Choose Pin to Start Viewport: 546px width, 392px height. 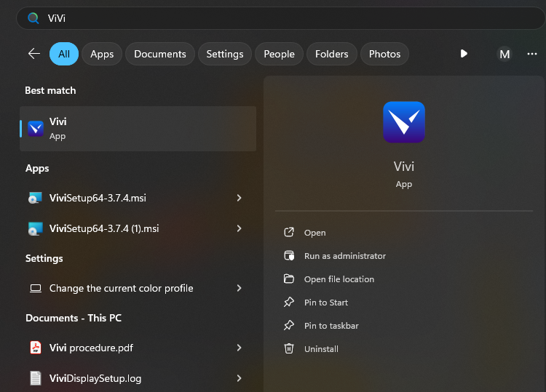pyautogui.click(x=326, y=303)
